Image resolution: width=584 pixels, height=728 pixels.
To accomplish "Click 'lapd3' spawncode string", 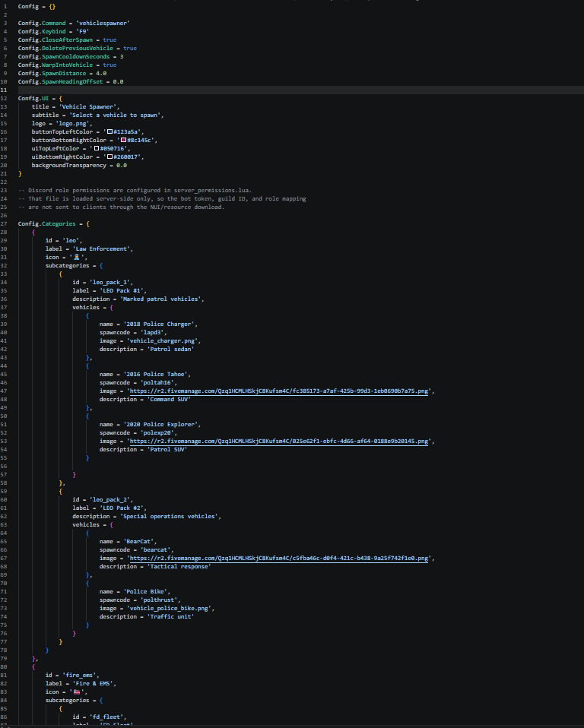I will pyautogui.click(x=152, y=332).
